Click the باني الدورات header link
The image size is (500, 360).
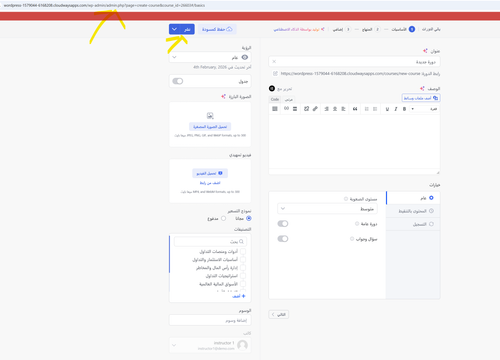pos(431,29)
